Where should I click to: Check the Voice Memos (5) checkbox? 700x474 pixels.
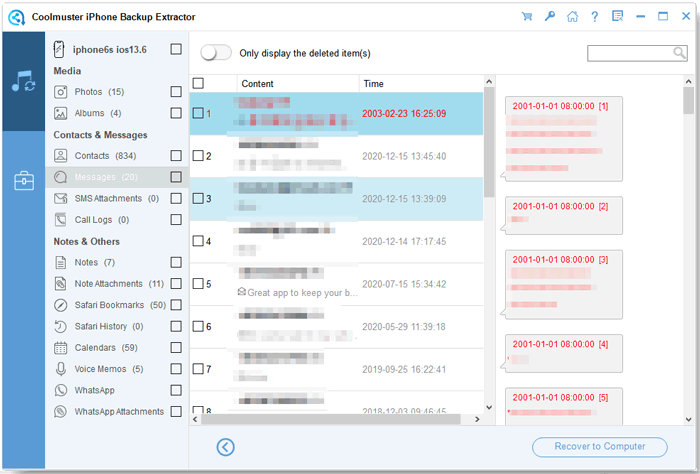click(x=176, y=369)
